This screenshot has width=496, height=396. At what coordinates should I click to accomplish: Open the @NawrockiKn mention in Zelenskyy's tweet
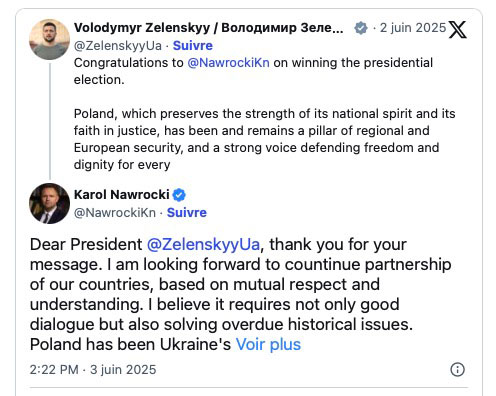[228, 63]
